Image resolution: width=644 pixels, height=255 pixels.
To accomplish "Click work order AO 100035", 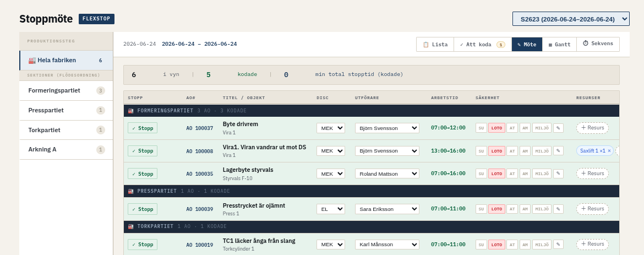I will (200, 174).
